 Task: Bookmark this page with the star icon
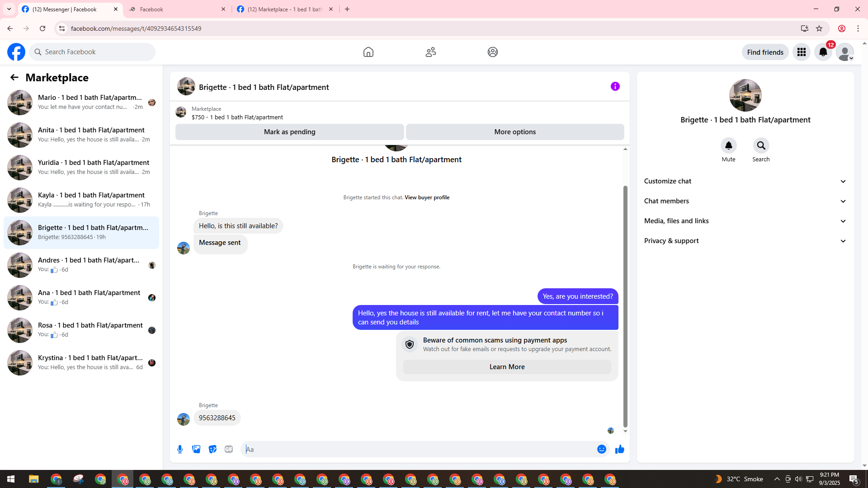click(819, 28)
